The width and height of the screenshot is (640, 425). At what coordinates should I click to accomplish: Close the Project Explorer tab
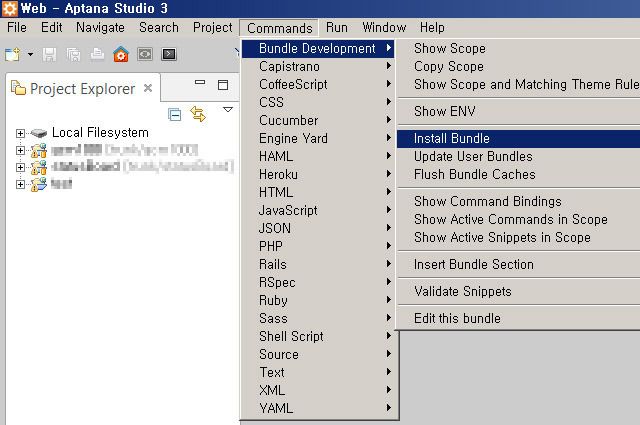point(148,88)
